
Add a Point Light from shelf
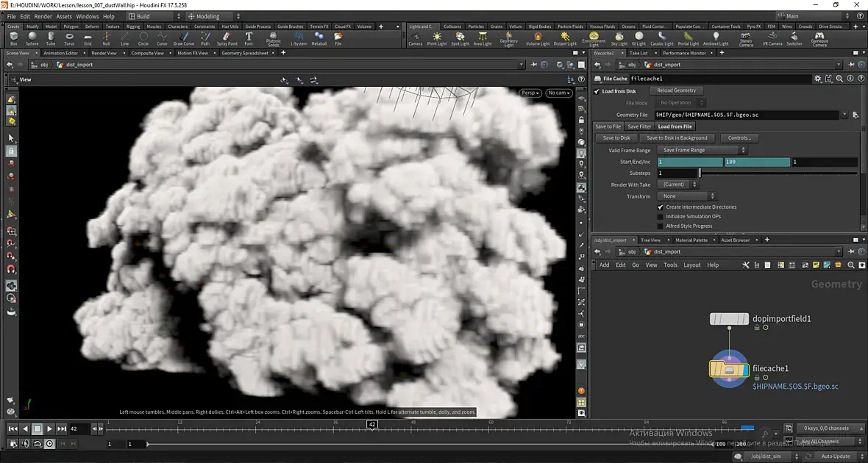click(x=437, y=38)
